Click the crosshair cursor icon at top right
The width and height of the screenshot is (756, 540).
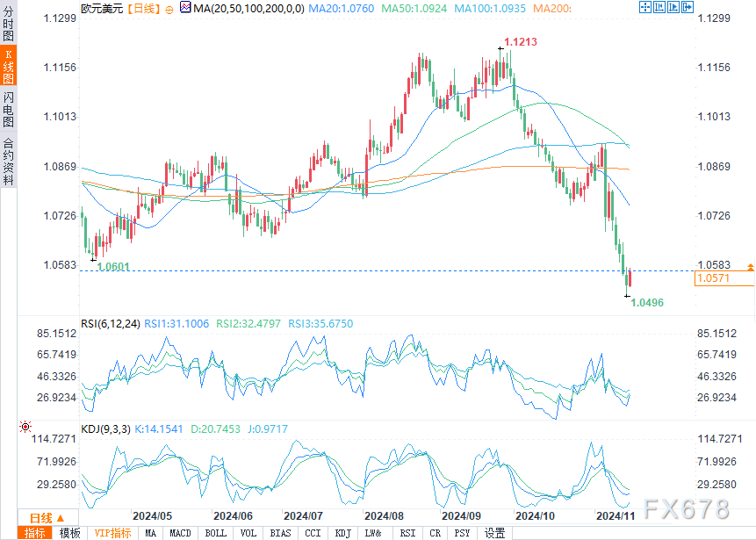pos(644,7)
